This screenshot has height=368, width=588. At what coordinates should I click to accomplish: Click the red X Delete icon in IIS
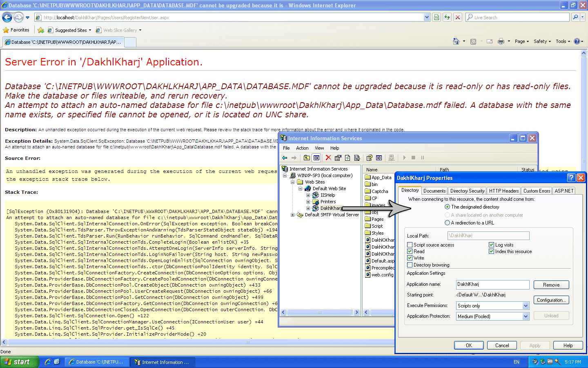(328, 158)
